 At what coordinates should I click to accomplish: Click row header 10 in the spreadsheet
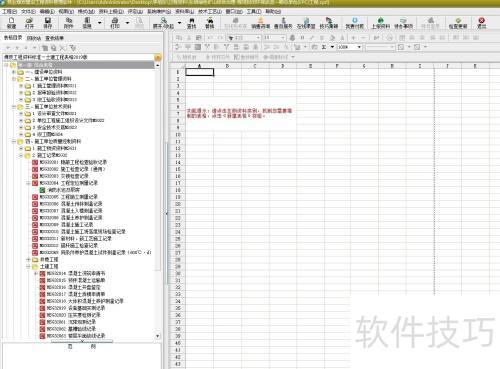178,135
